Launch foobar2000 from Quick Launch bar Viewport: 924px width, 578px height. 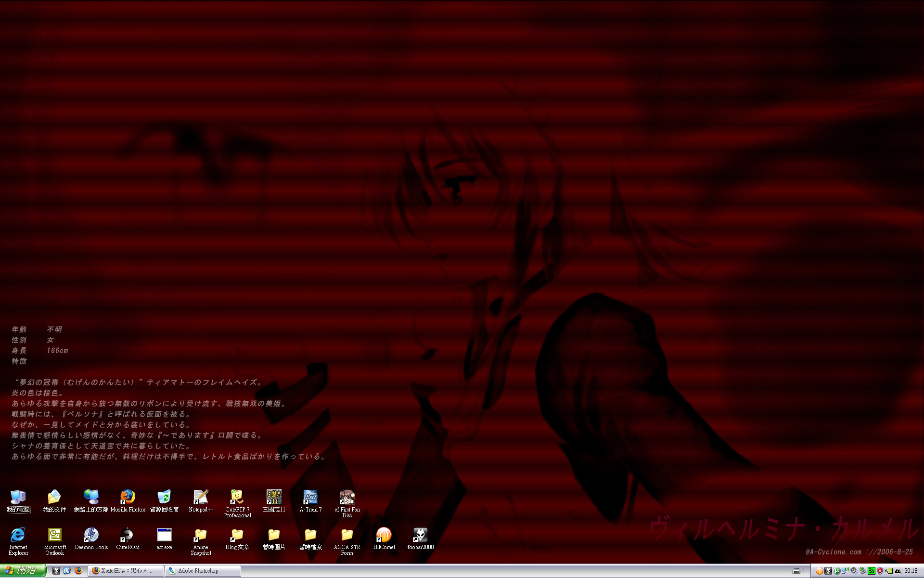[x=56, y=571]
